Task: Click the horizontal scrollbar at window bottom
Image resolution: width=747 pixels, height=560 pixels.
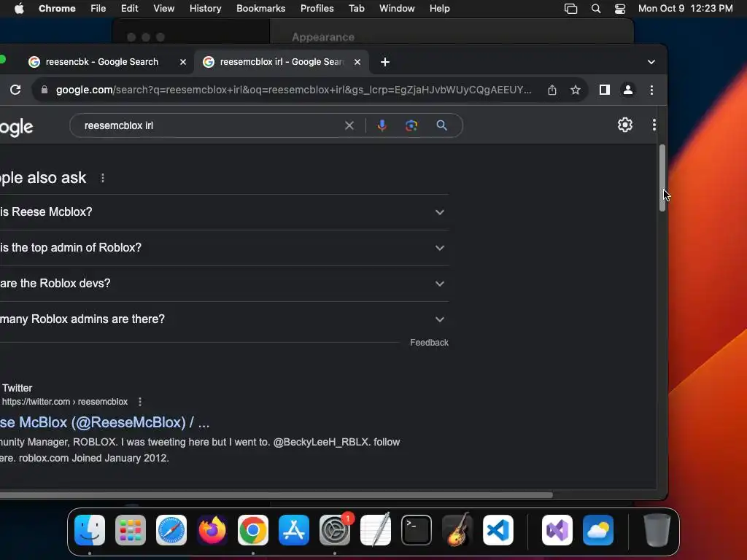Action: click(276, 495)
